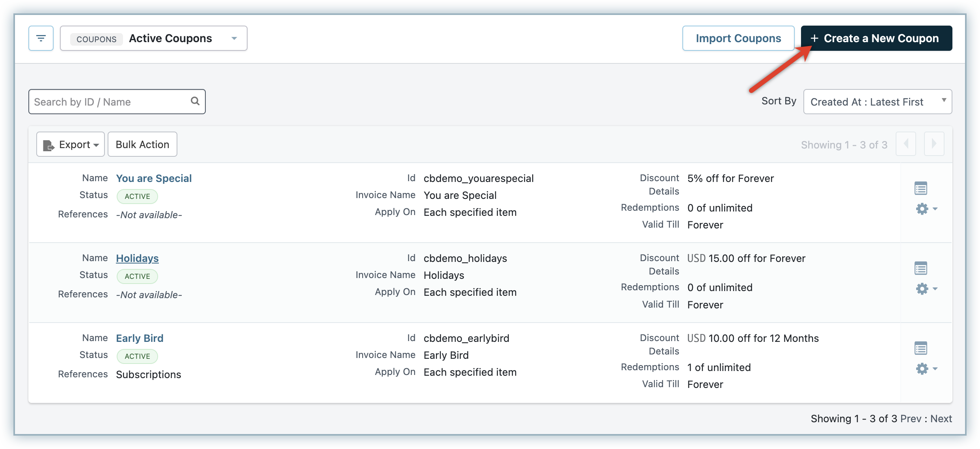Viewport: 980px width, 449px height.
Task: Go to previous page arrow
Action: point(905,144)
